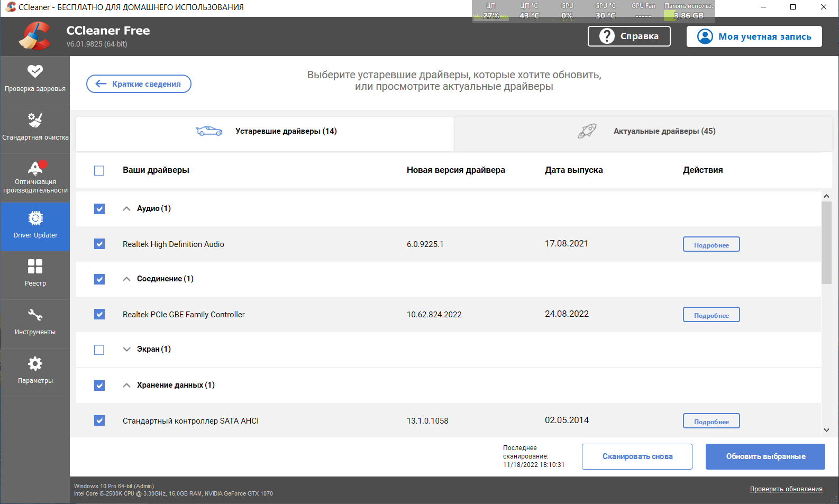Click the Обновить выбранные button
Image resolution: width=839 pixels, height=504 pixels.
tap(765, 456)
